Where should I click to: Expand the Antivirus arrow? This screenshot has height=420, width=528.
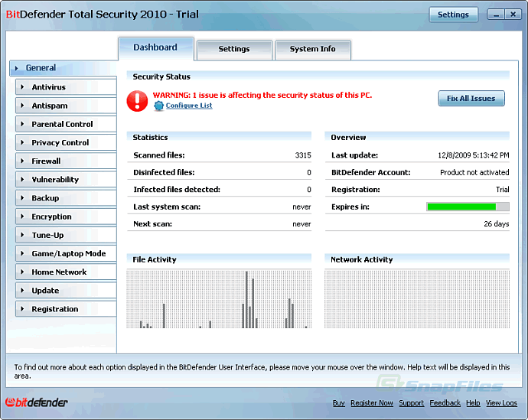click(x=22, y=86)
